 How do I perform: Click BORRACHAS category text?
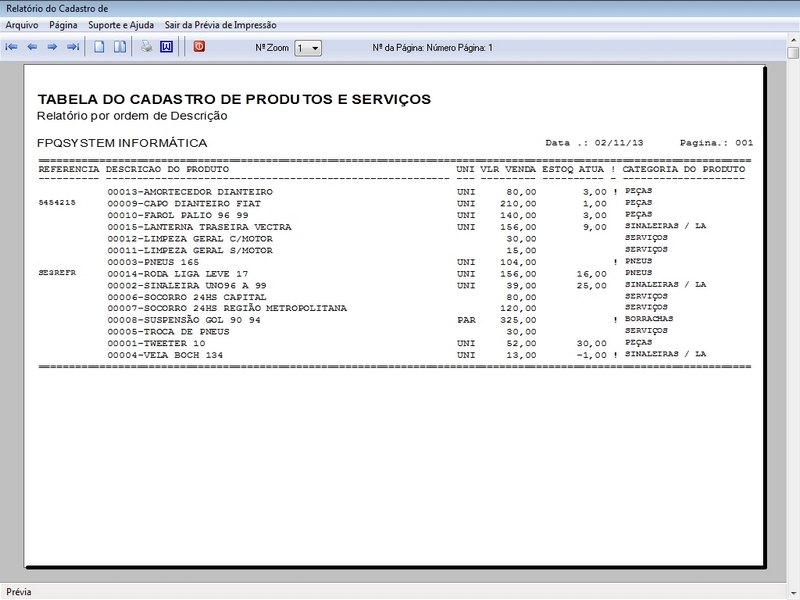(x=649, y=319)
